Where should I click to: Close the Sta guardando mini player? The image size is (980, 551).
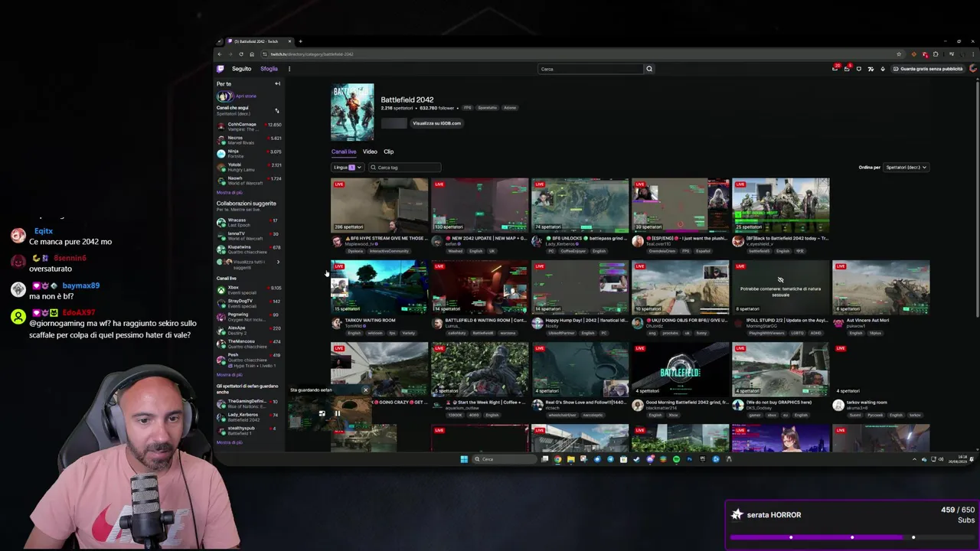pyautogui.click(x=365, y=390)
